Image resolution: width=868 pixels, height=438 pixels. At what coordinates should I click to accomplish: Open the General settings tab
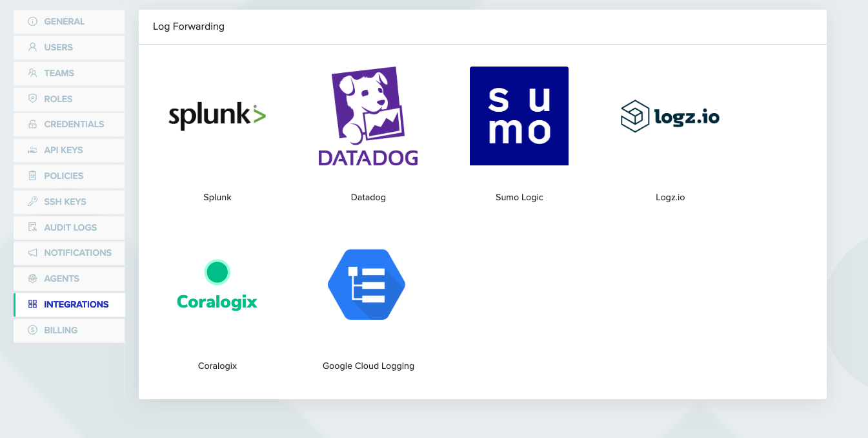[x=69, y=21]
